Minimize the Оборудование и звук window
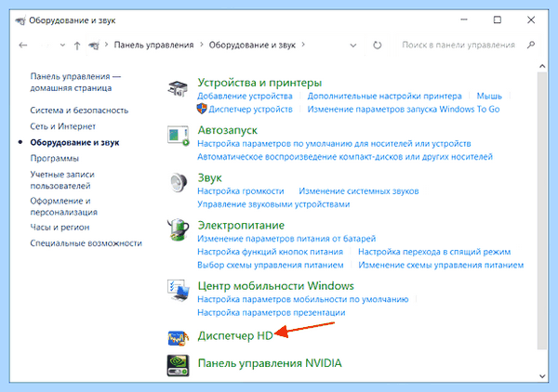 [464, 20]
